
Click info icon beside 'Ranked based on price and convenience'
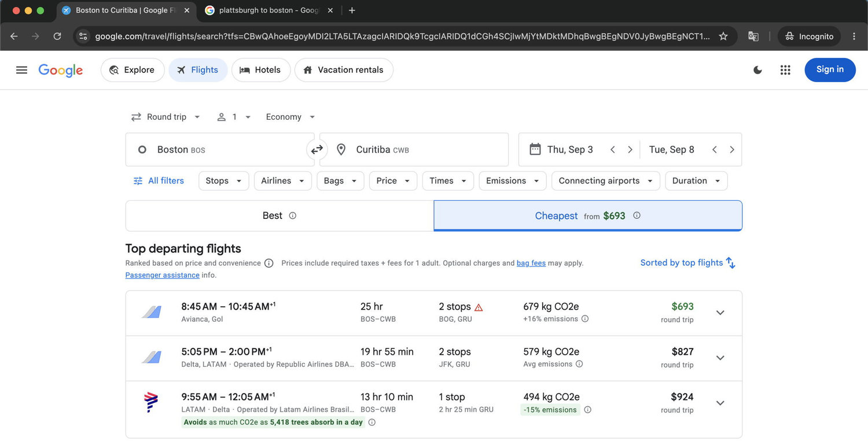(269, 263)
